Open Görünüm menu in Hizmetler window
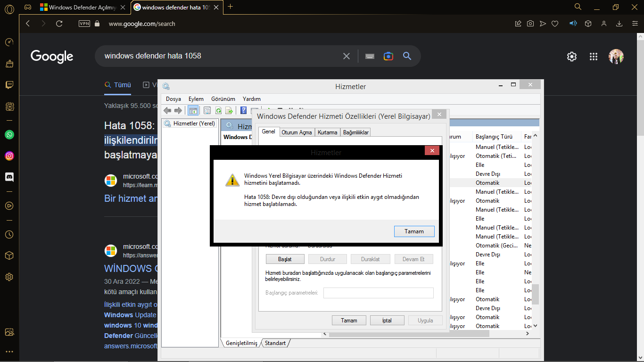This screenshot has height=362, width=644. tap(223, 99)
